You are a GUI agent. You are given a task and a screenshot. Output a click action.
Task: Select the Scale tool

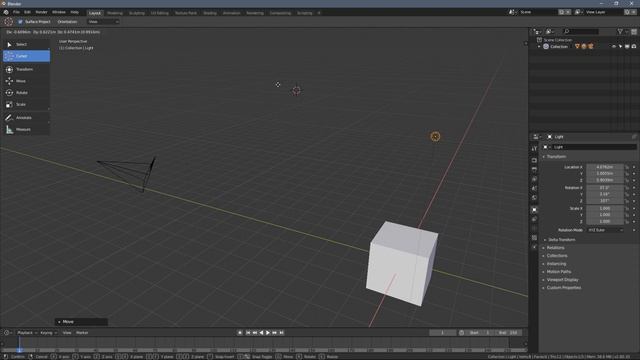pyautogui.click(x=26, y=104)
